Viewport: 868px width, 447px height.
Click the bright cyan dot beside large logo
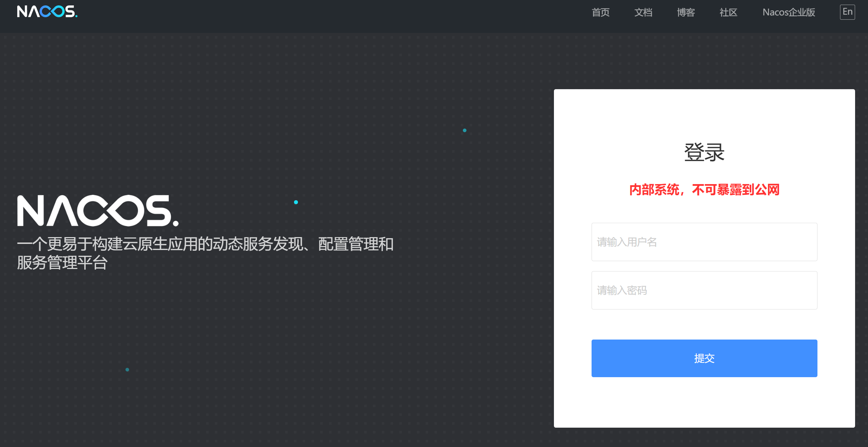tap(296, 202)
